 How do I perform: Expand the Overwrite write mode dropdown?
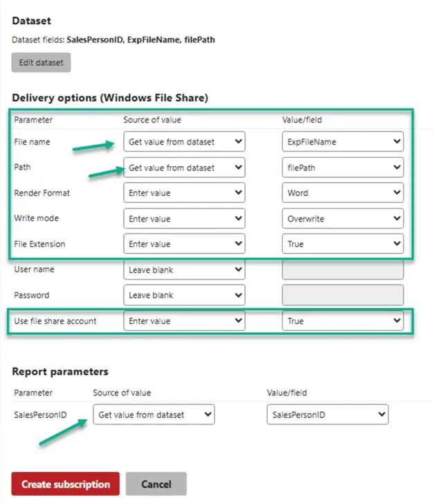343,219
